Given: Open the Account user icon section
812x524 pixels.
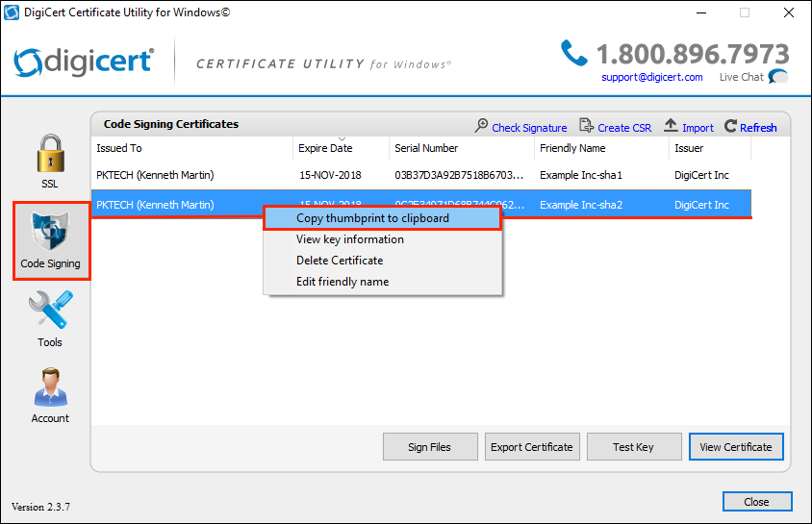Looking at the screenshot, I should click(50, 387).
